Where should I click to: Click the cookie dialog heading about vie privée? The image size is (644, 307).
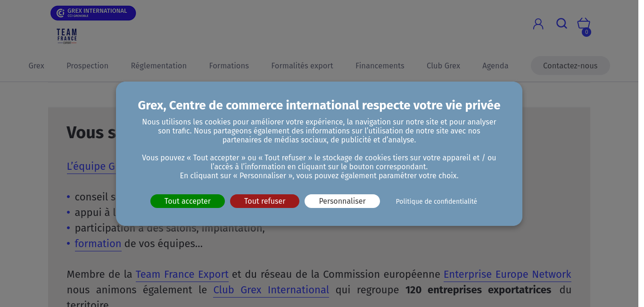319,105
